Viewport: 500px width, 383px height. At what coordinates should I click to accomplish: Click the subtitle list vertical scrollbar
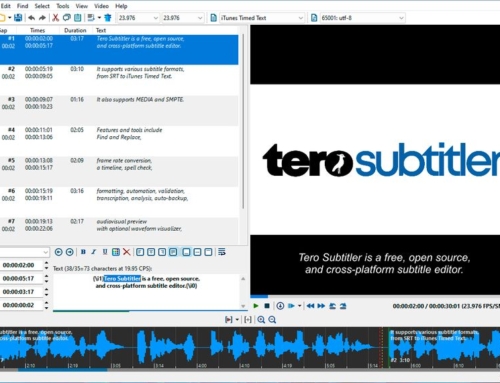[243, 122]
